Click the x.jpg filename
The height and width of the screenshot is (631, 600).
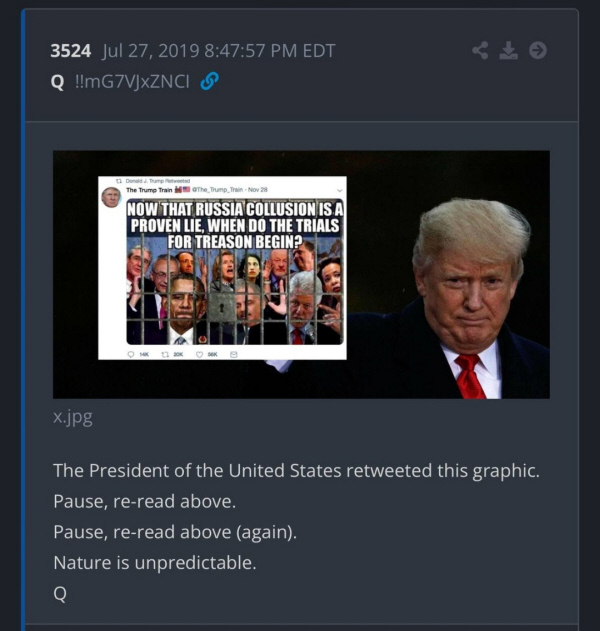click(x=73, y=417)
